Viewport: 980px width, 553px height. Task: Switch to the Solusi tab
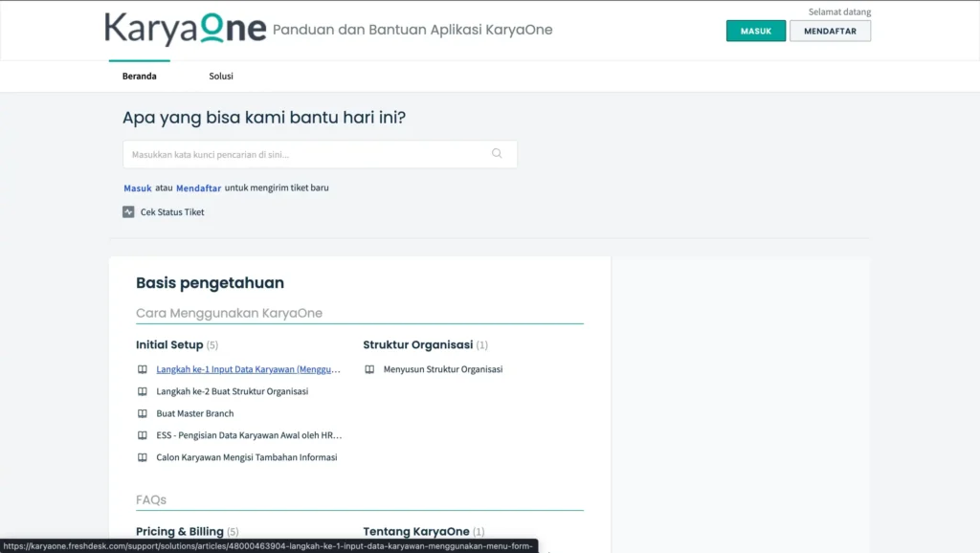click(221, 77)
